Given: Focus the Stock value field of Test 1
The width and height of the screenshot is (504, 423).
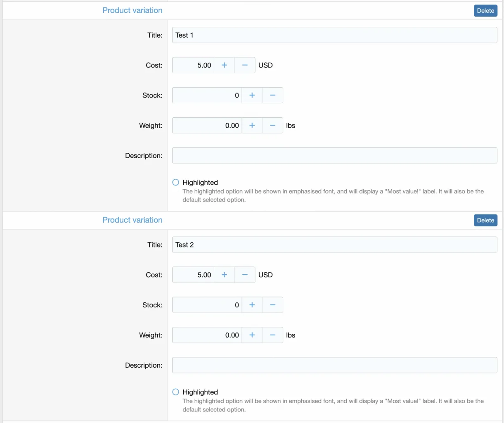Looking at the screenshot, I should tap(207, 95).
